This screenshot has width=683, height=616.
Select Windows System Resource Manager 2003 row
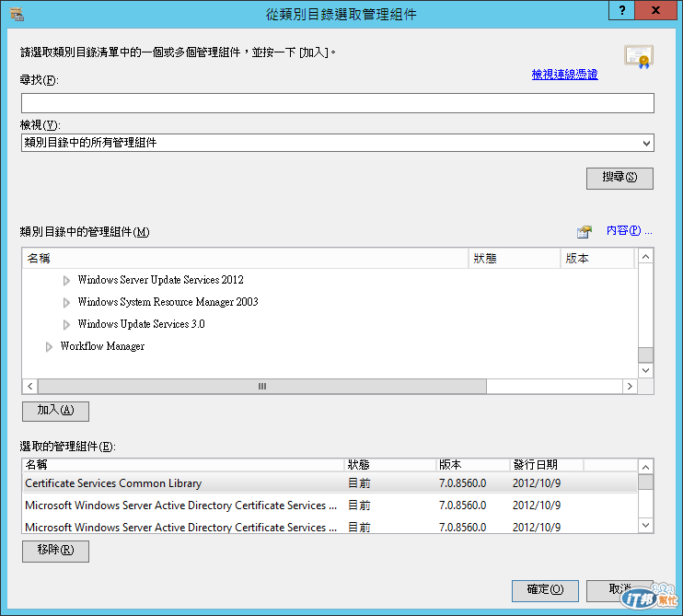[168, 302]
